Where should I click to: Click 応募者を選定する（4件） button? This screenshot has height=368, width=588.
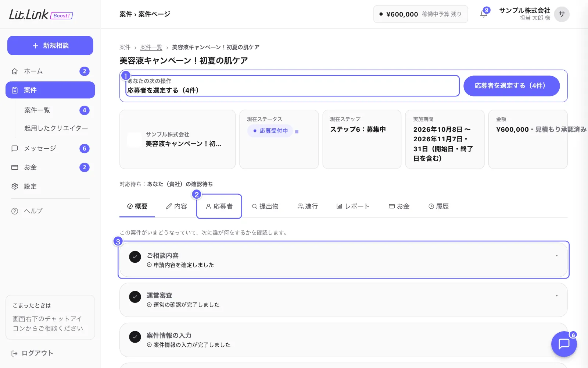(x=512, y=86)
